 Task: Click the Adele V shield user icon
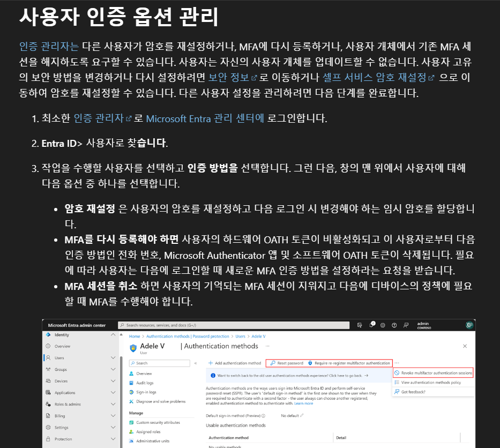tap(133, 348)
